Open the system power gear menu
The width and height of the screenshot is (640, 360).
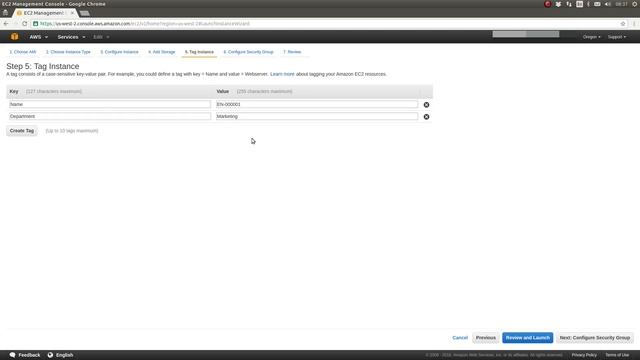635,4
